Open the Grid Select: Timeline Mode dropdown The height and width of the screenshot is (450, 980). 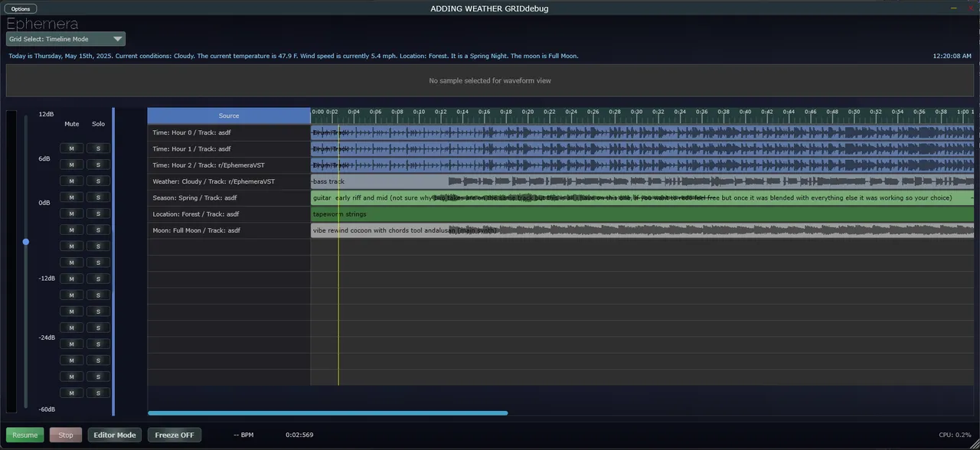click(64, 38)
